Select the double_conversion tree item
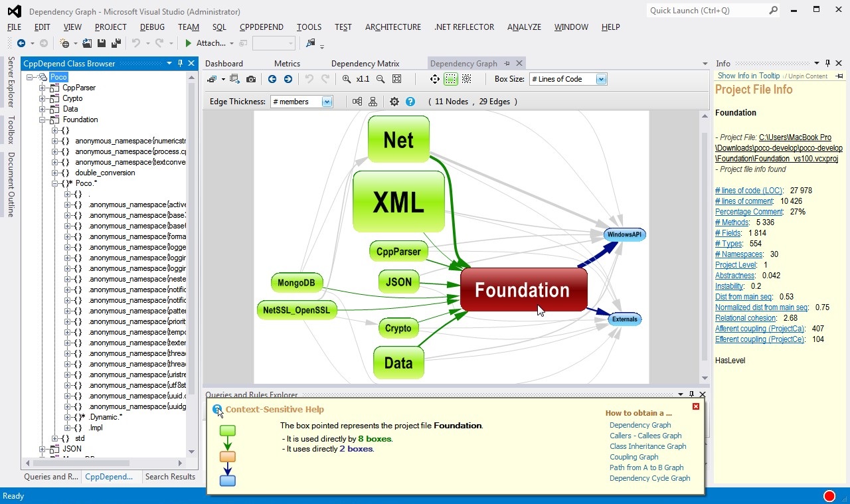 [105, 173]
